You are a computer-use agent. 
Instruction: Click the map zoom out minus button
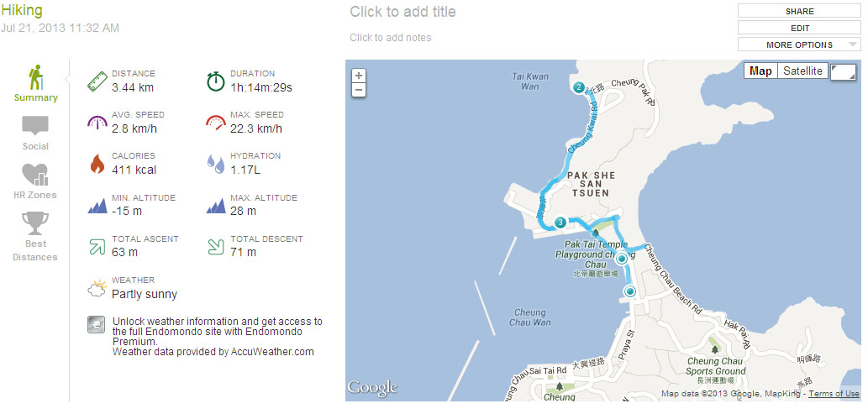click(359, 90)
